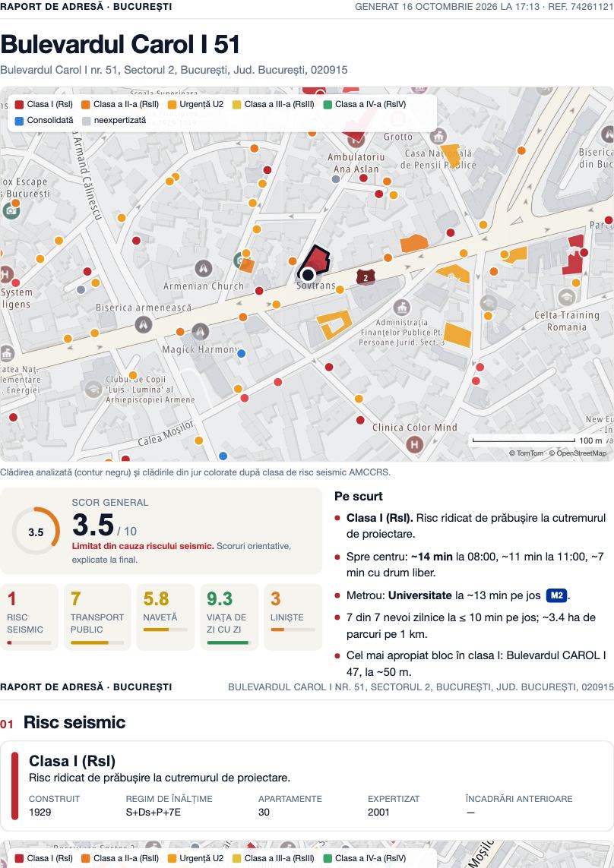Open the Transport Public score card

click(97, 617)
